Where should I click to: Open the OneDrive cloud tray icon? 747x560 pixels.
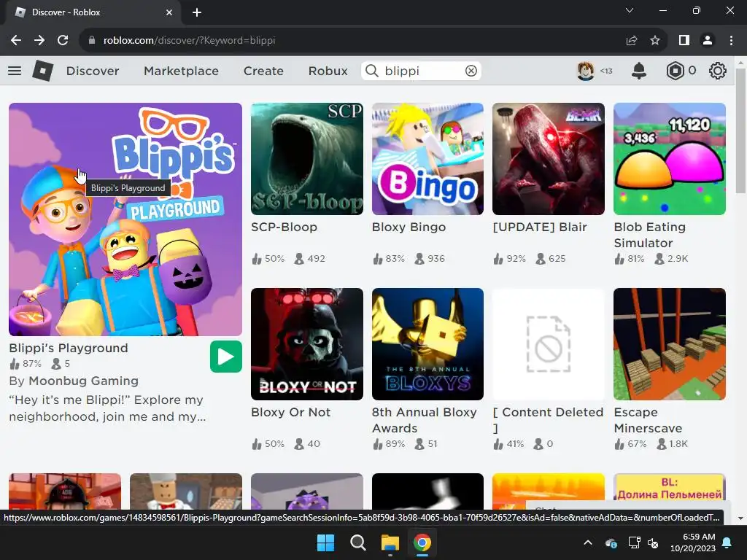pyautogui.click(x=611, y=542)
